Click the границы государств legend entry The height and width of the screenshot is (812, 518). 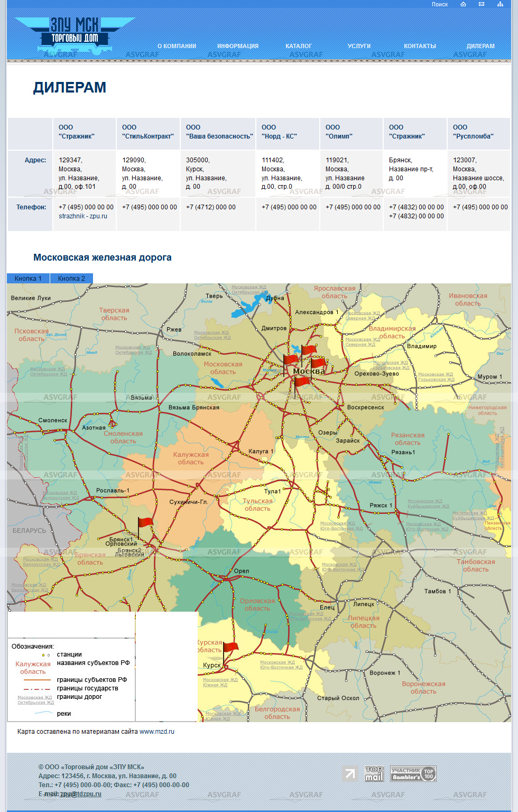pos(88,688)
